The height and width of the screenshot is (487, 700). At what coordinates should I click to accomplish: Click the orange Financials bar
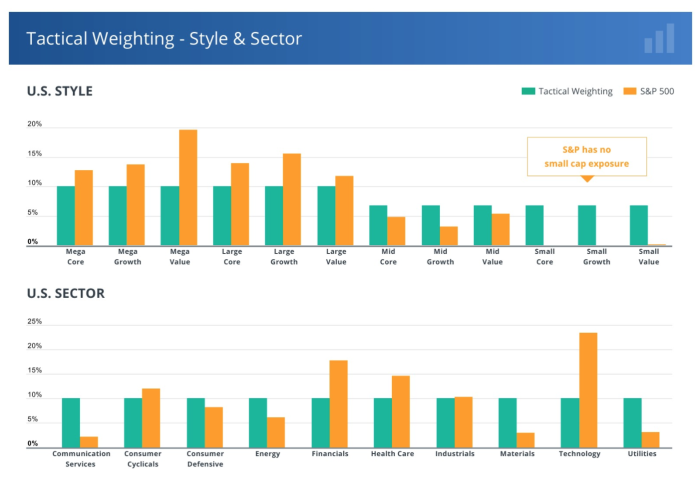[x=338, y=404]
